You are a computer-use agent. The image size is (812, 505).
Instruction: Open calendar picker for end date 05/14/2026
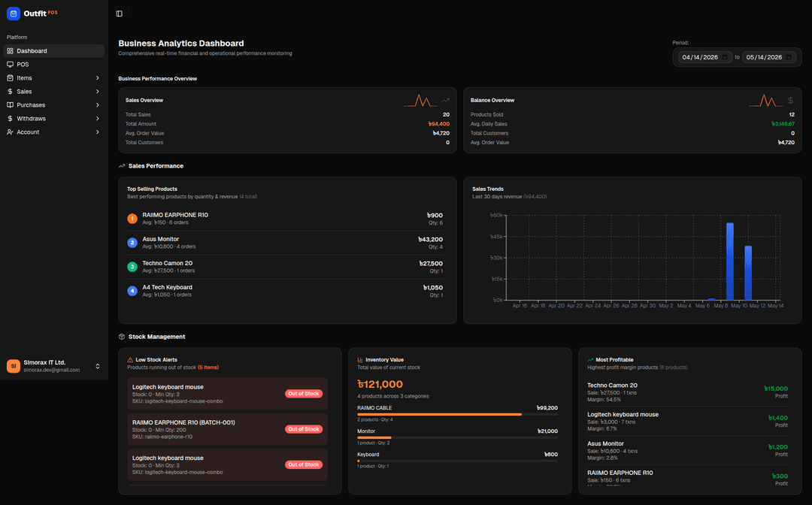[x=789, y=57]
